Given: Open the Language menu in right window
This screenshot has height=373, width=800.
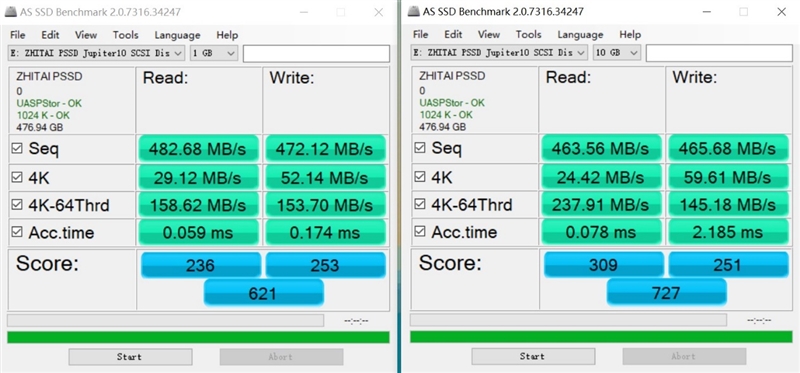Looking at the screenshot, I should coord(580,35).
